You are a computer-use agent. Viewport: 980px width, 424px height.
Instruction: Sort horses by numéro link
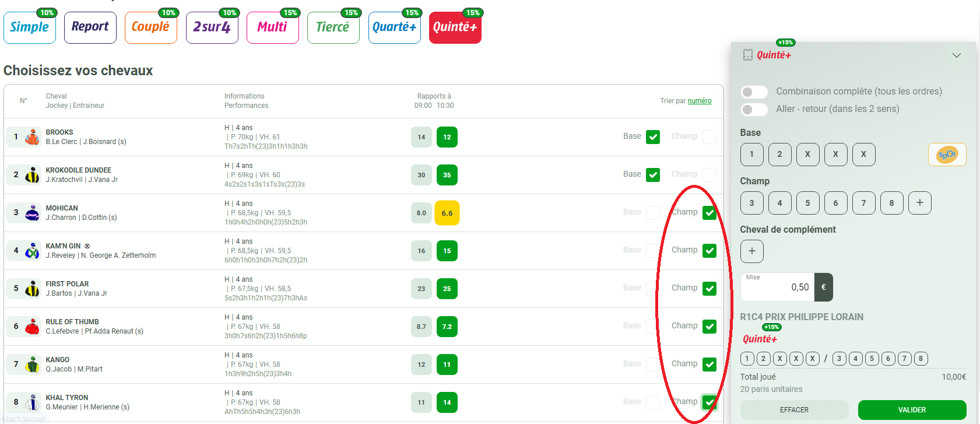pos(699,101)
